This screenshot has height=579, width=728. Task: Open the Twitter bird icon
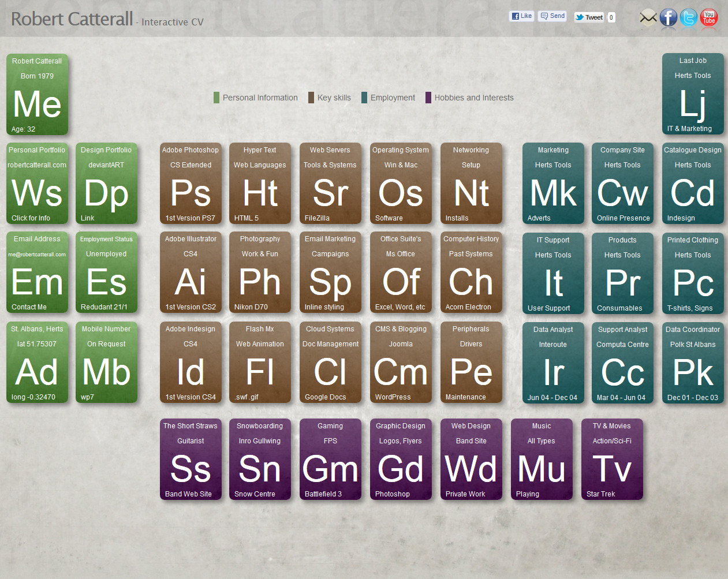click(689, 17)
